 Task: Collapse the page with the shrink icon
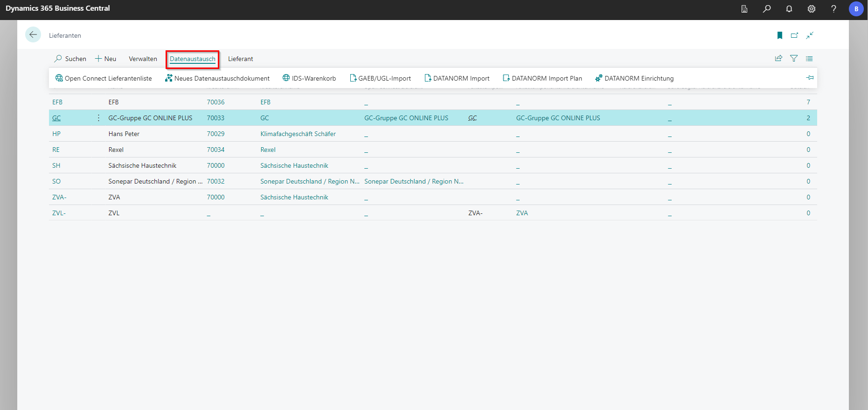[810, 35]
